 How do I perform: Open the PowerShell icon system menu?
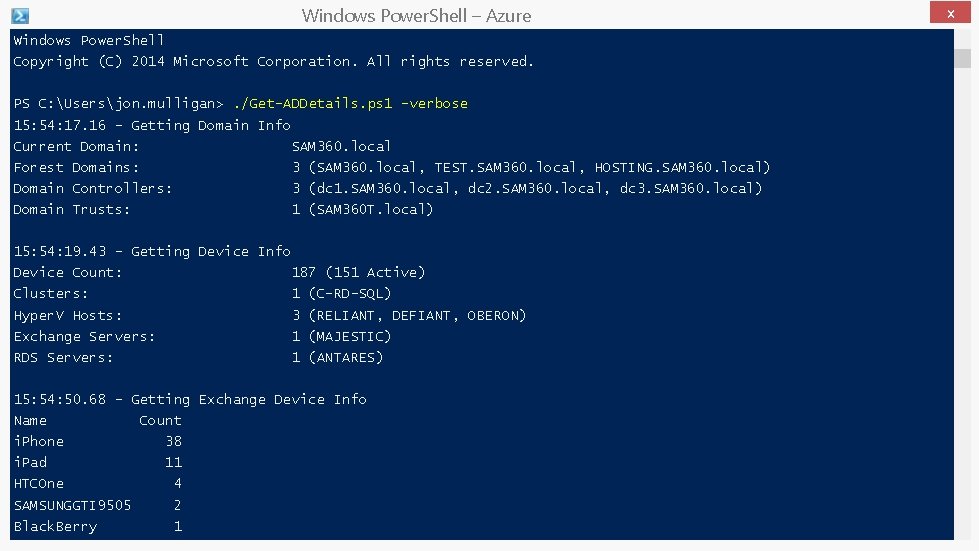pos(20,16)
